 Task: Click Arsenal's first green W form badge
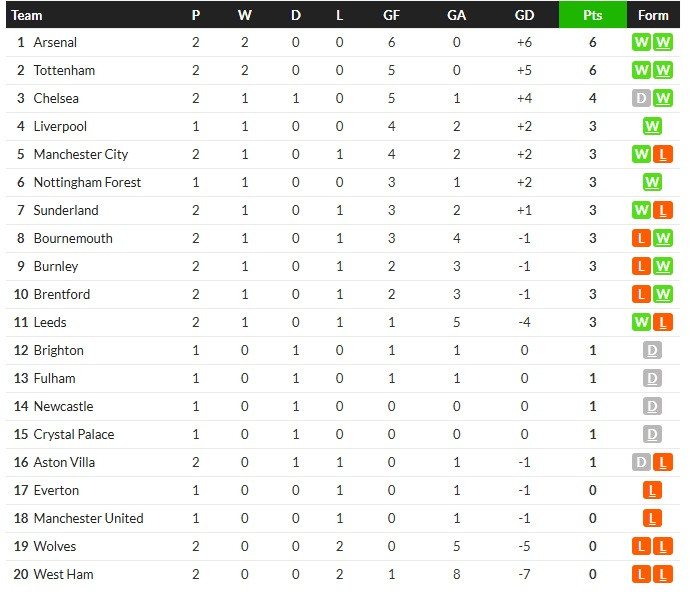(641, 43)
